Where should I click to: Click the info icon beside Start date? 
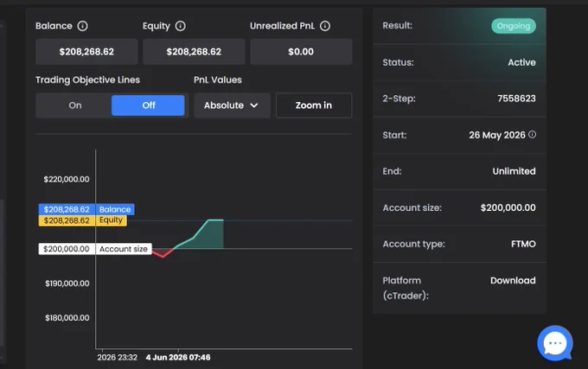(532, 135)
